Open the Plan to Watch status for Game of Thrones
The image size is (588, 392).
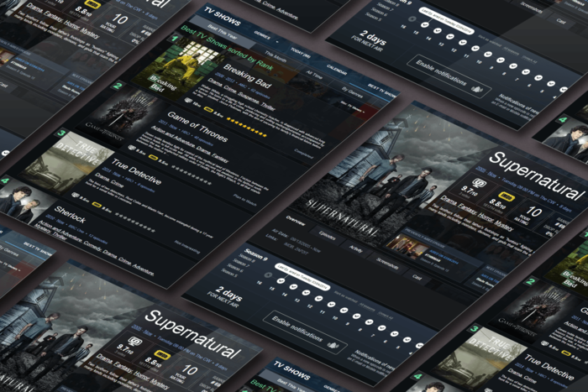[x=244, y=201]
